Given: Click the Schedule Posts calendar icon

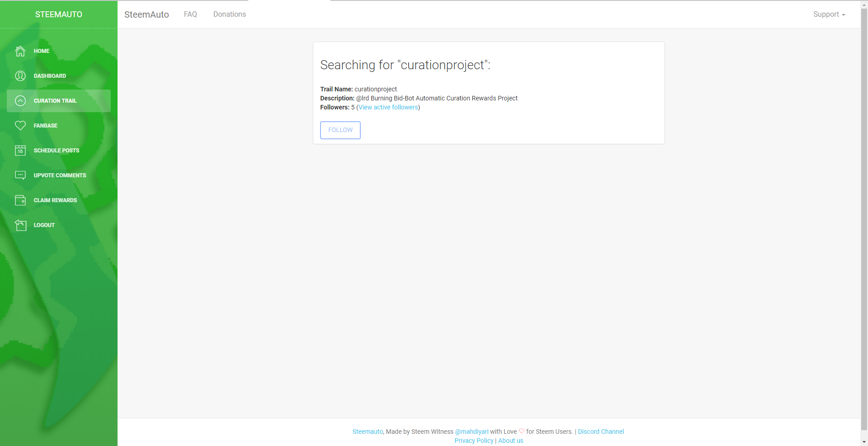Looking at the screenshot, I should click(x=20, y=151).
